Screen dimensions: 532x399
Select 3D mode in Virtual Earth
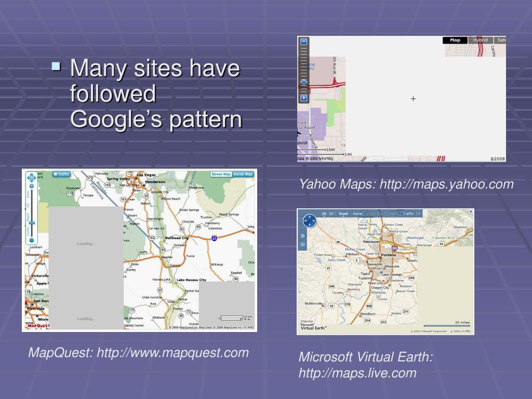[331, 214]
